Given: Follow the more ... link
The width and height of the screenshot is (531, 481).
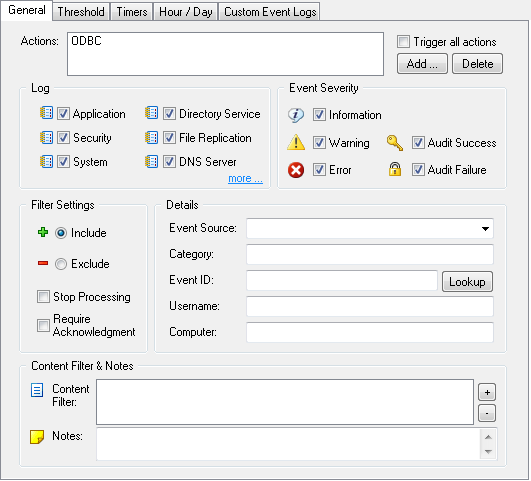Looking at the screenshot, I should pyautogui.click(x=245, y=179).
